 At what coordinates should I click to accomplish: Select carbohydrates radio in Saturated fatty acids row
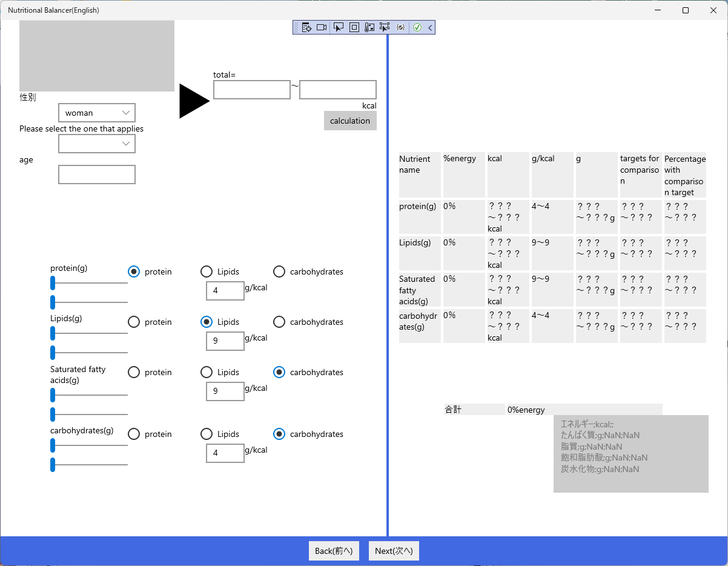pyautogui.click(x=279, y=372)
